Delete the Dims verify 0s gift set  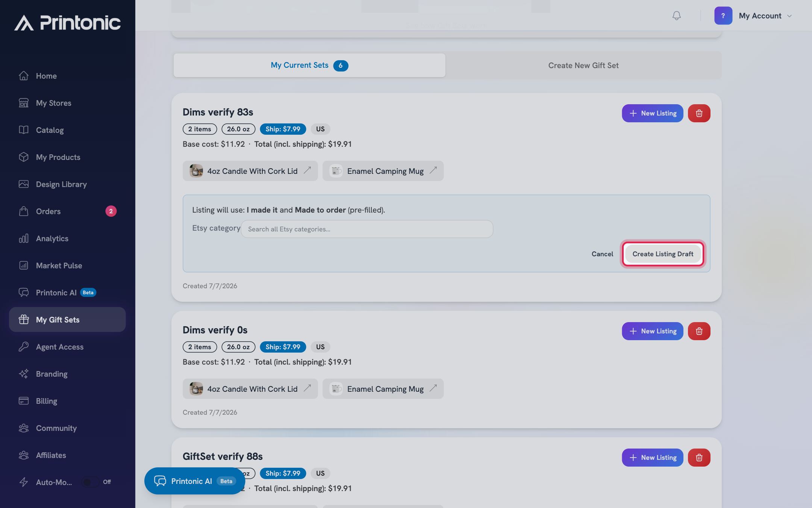point(699,331)
